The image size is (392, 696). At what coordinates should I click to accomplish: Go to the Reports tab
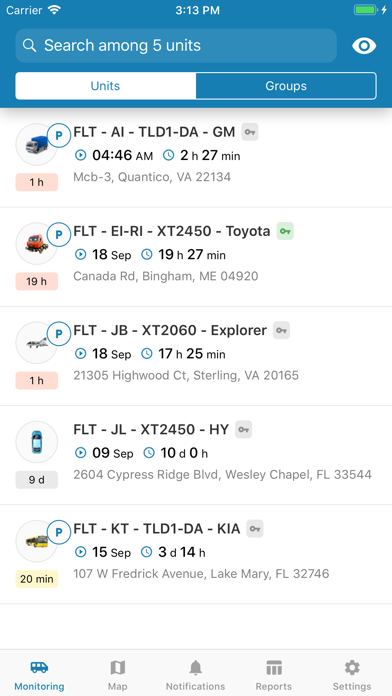point(274,675)
